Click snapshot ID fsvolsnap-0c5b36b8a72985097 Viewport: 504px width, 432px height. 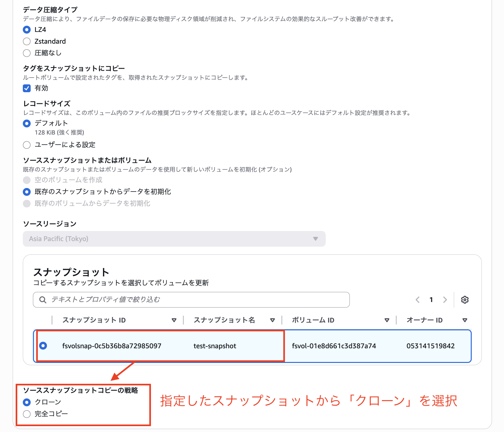[x=112, y=346]
